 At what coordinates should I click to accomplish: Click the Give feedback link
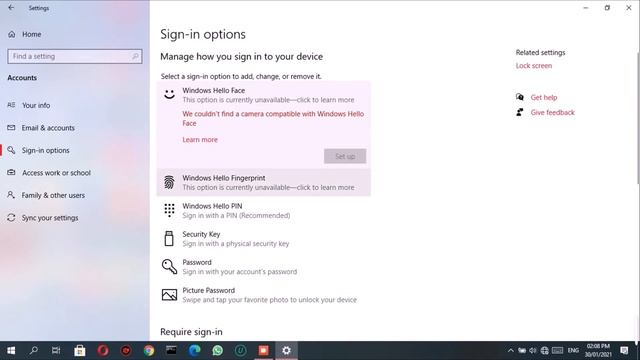click(552, 112)
